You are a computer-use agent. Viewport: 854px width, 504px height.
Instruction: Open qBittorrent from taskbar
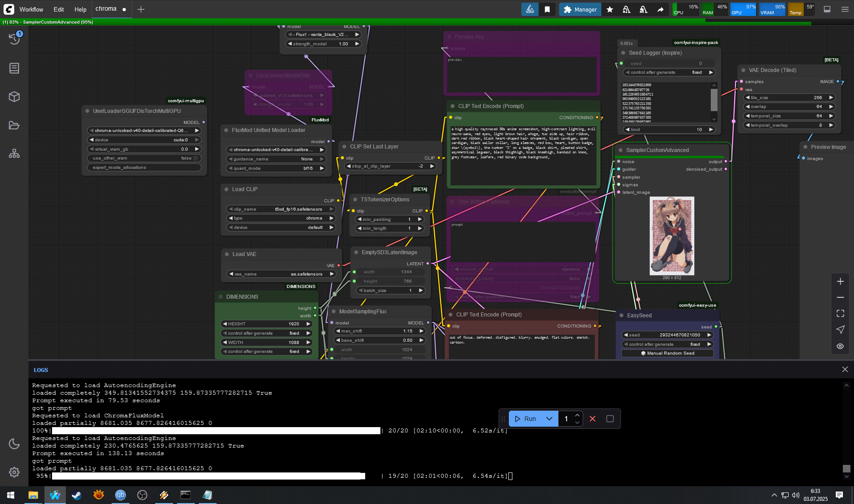pyautogui.click(x=120, y=495)
